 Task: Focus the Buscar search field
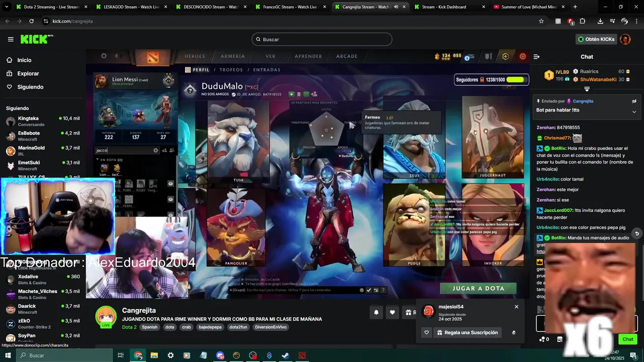pyautogui.click(x=322, y=39)
